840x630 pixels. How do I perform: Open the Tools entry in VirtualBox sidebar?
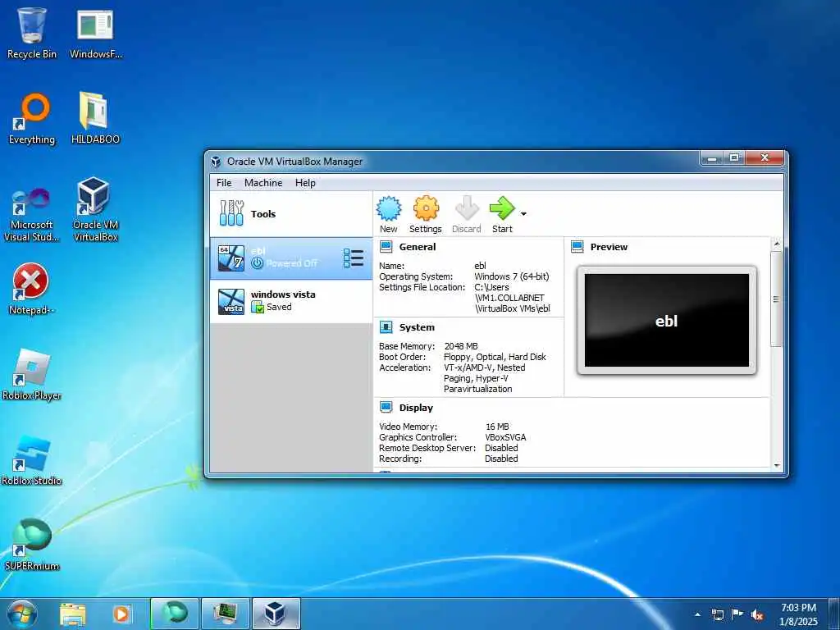tap(291, 214)
